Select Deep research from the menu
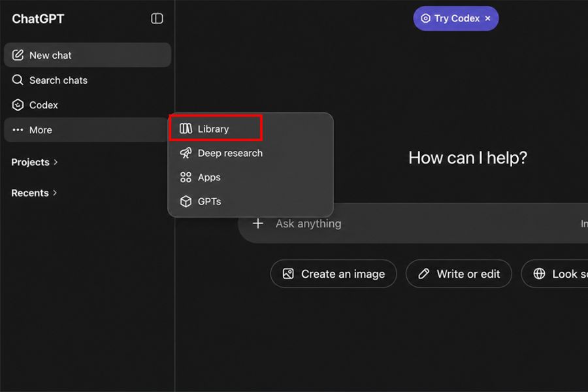 pos(250,153)
